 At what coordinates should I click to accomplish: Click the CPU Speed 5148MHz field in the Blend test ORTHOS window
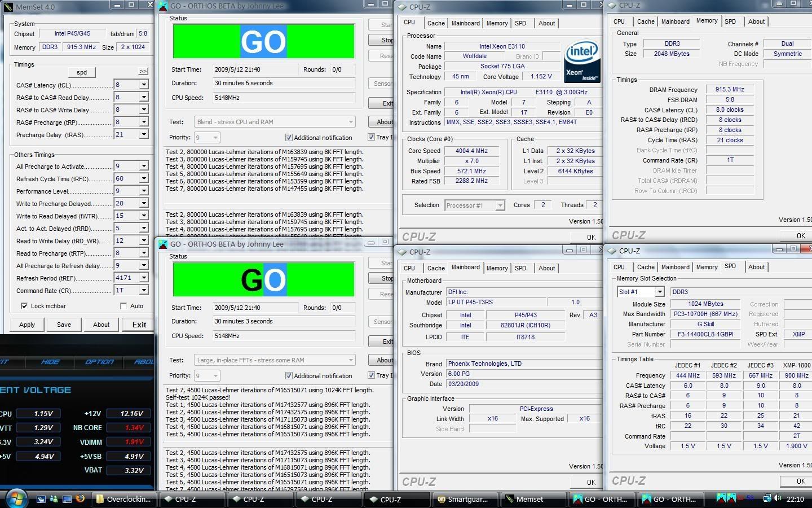coord(284,98)
